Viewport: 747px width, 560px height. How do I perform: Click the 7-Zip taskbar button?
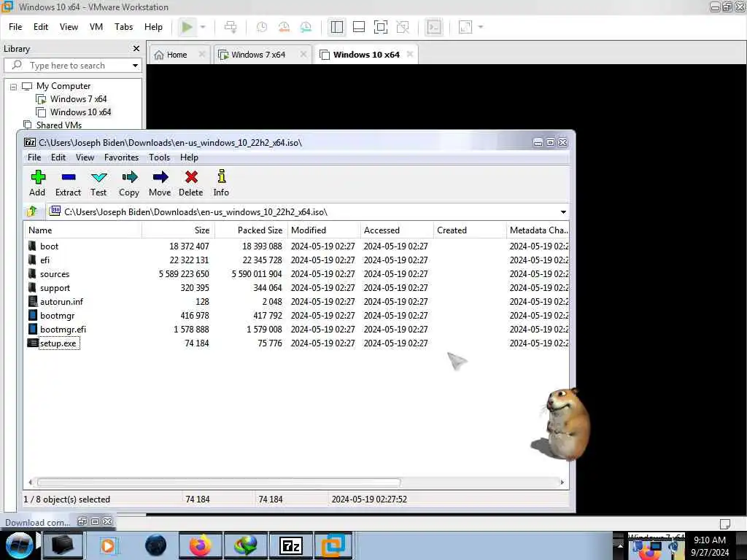coord(291,545)
